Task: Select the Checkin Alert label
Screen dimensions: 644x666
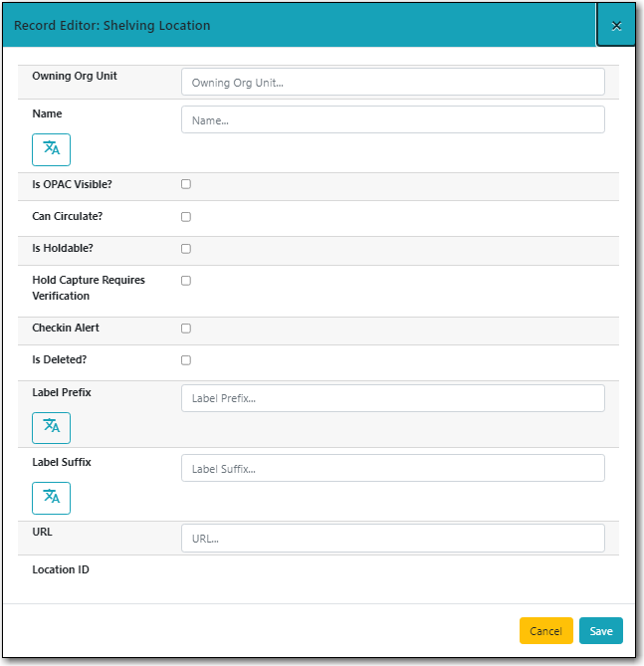Action: tap(66, 328)
